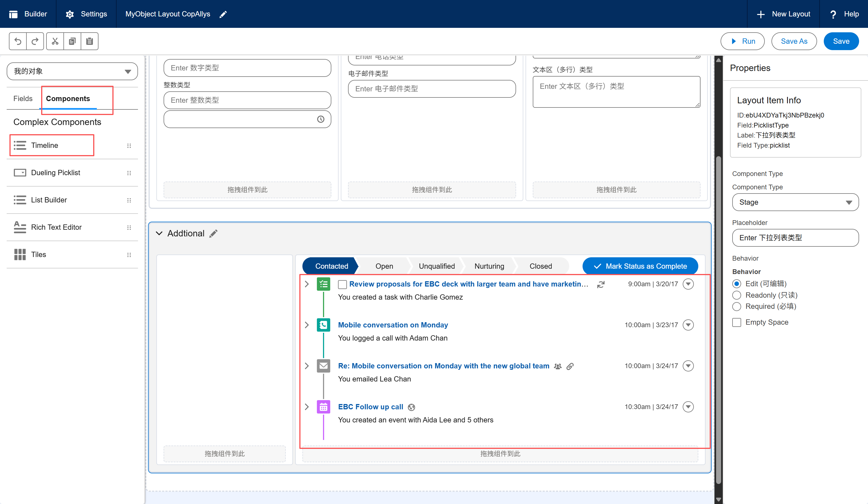
Task: Grab the List Builder drag handle
Action: 129,200
